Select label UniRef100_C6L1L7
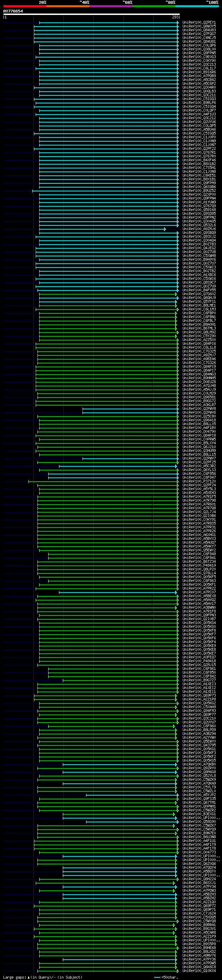 (199, 68)
